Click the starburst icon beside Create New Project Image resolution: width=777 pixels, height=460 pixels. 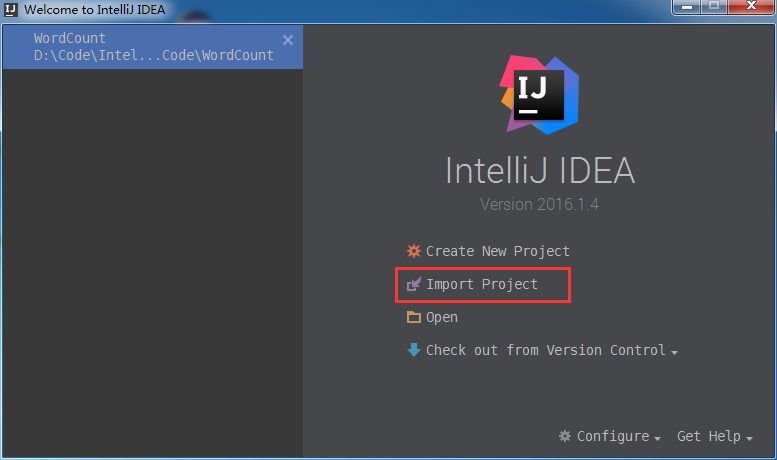pos(414,251)
